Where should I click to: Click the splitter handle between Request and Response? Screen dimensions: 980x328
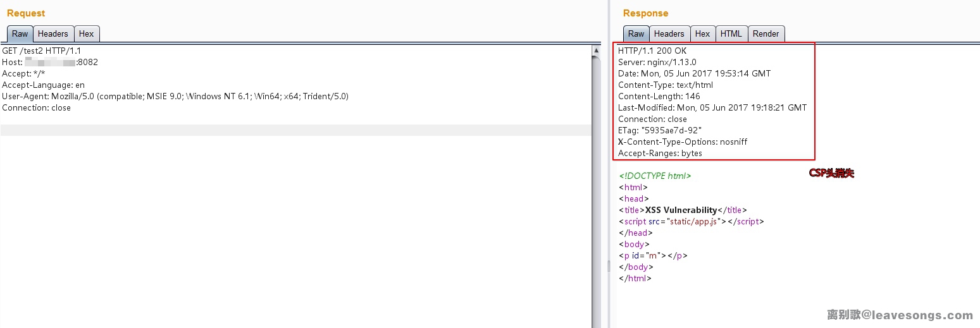click(x=609, y=266)
